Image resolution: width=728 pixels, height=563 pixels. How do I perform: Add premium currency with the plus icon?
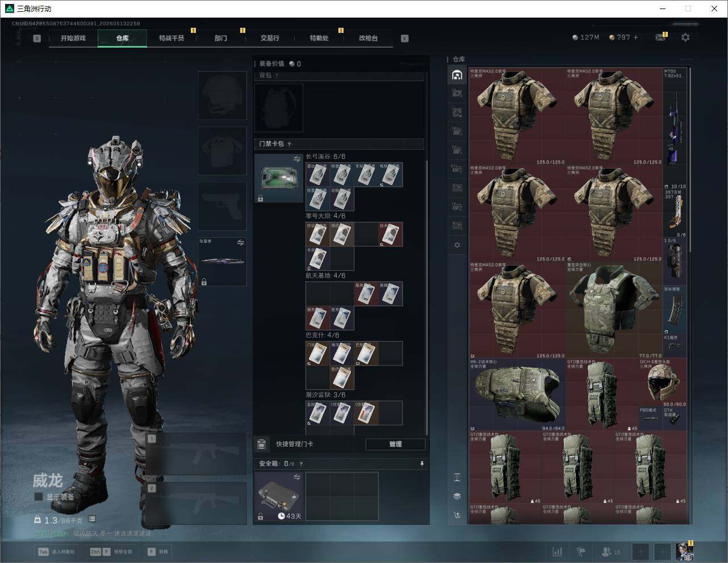click(635, 37)
